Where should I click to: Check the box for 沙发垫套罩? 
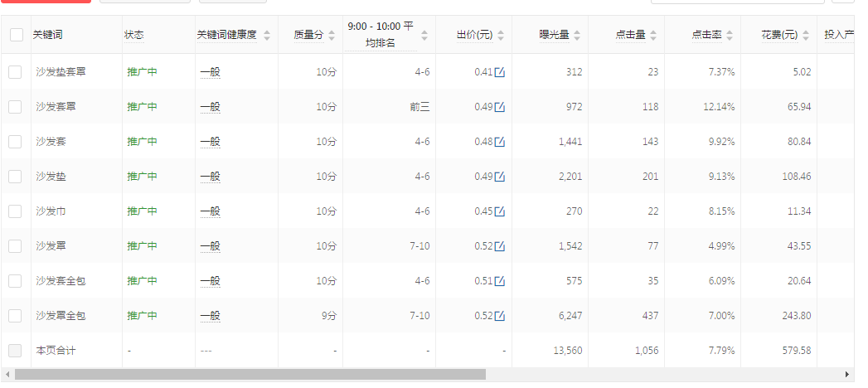15,72
